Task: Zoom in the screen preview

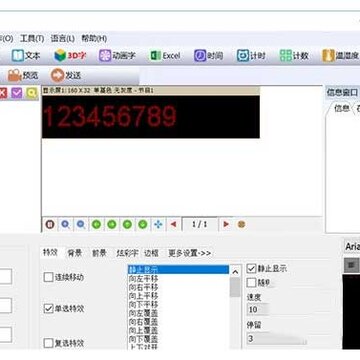Action: [65, 224]
